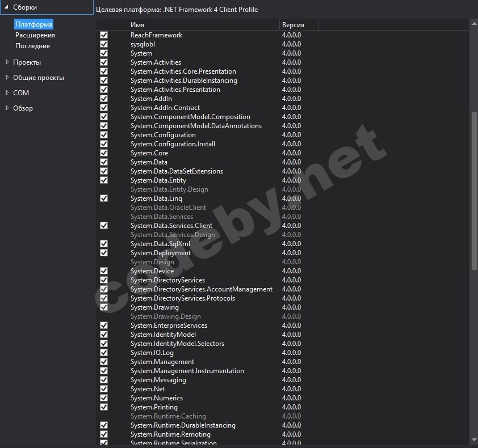Open Расширения assemblies list

pos(35,35)
